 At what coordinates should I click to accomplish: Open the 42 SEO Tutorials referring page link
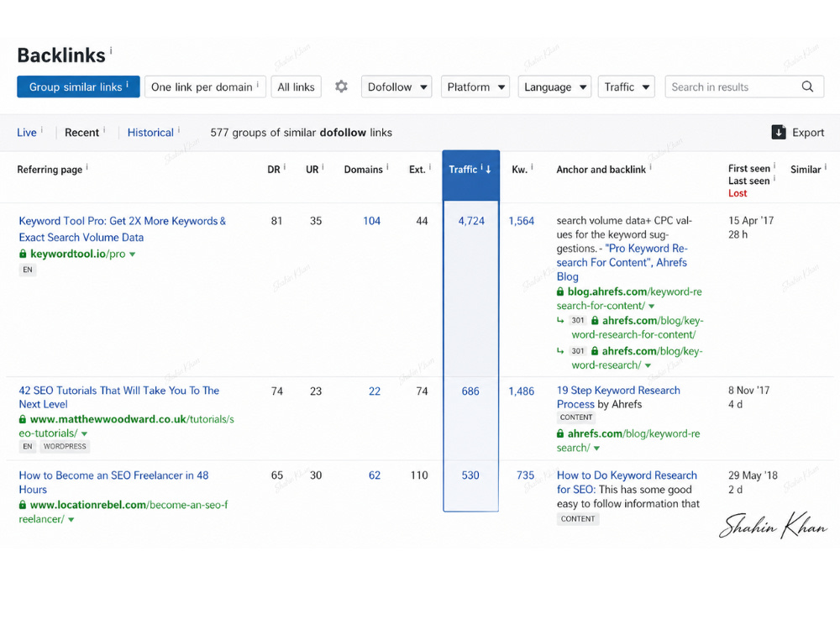[x=119, y=397]
